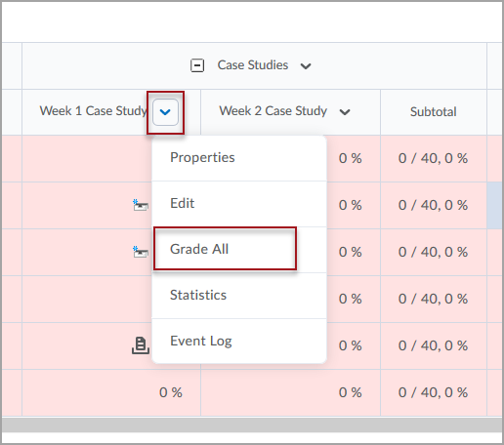This screenshot has width=504, height=445.
Task: Select Properties from the context menu
Action: [239, 158]
